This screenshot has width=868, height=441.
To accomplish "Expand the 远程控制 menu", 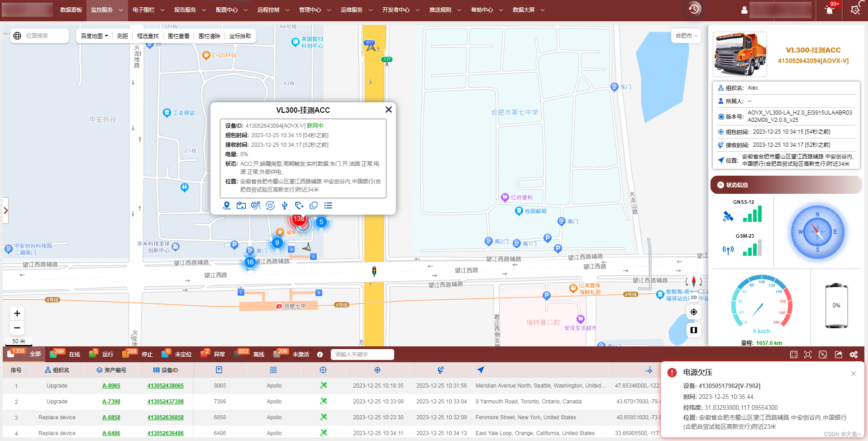I will click(x=273, y=10).
